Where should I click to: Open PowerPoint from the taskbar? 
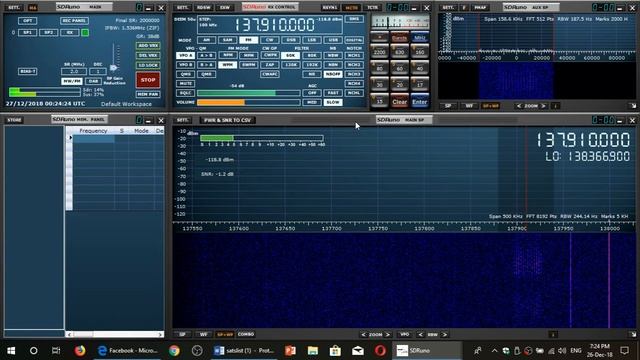tap(290, 350)
